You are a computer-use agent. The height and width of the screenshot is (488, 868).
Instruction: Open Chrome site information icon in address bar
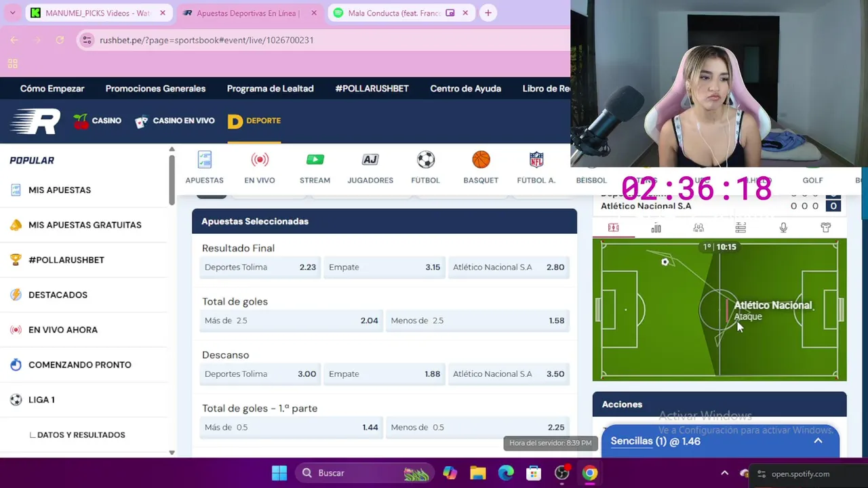[x=87, y=40]
